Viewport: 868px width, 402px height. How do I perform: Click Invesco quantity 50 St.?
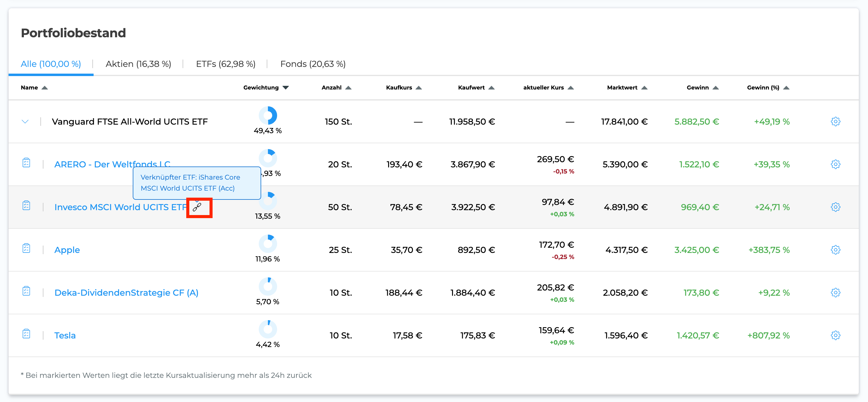340,207
